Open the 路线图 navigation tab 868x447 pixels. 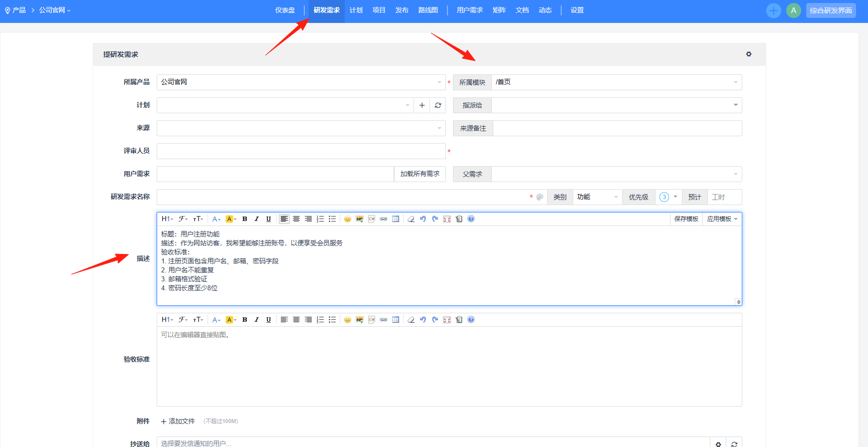pos(428,10)
